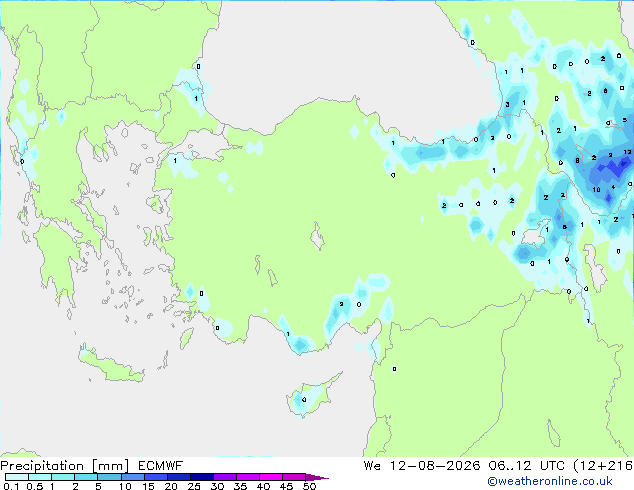Select the 40–45 mm magenta legend swatch
Image resolution: width=634 pixels, height=490 pixels.
[x=271, y=477]
